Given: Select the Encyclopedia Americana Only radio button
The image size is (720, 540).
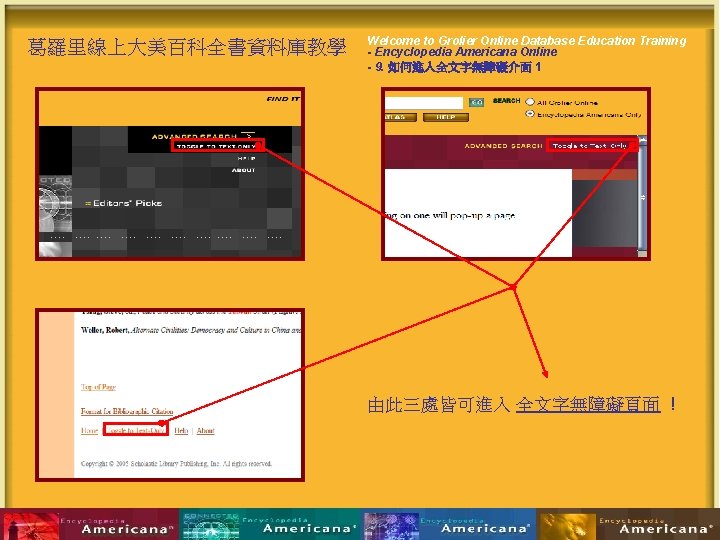Looking at the screenshot, I should [530, 113].
